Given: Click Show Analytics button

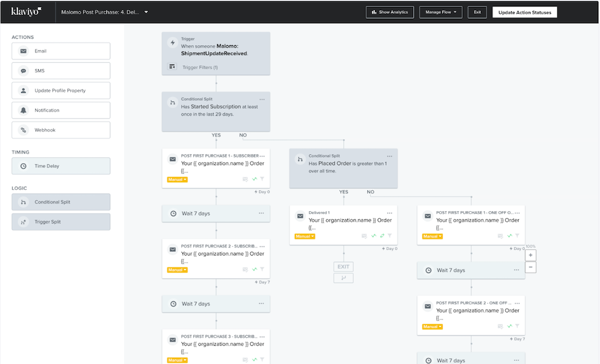Looking at the screenshot, I should tap(389, 13).
